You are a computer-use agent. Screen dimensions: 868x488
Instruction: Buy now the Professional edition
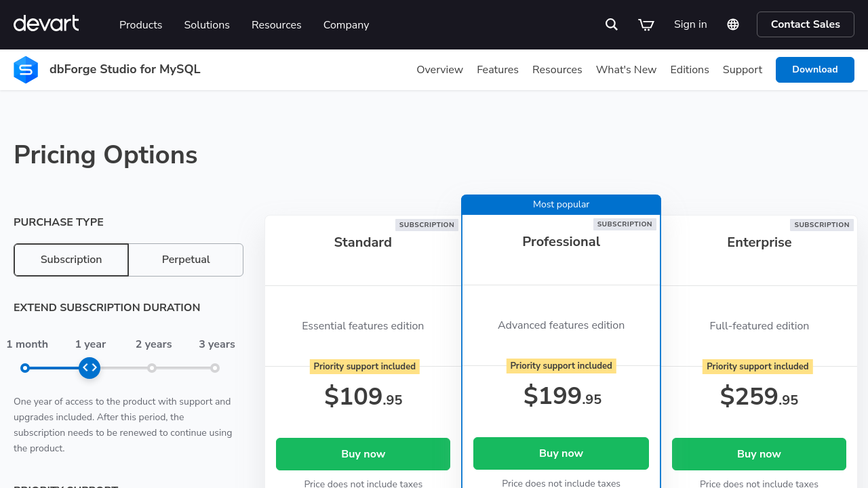[x=561, y=453]
